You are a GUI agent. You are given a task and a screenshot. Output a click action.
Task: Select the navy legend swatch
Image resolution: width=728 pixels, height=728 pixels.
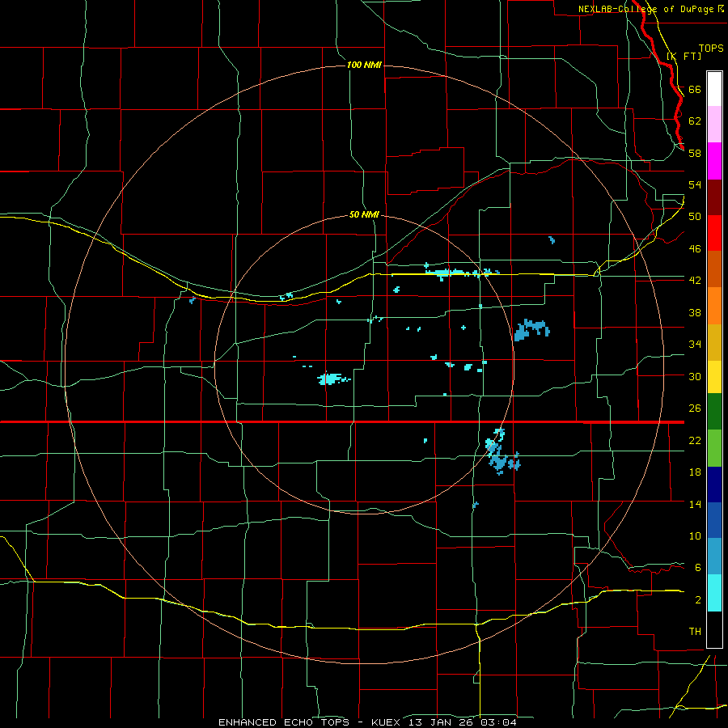pyautogui.click(x=714, y=485)
